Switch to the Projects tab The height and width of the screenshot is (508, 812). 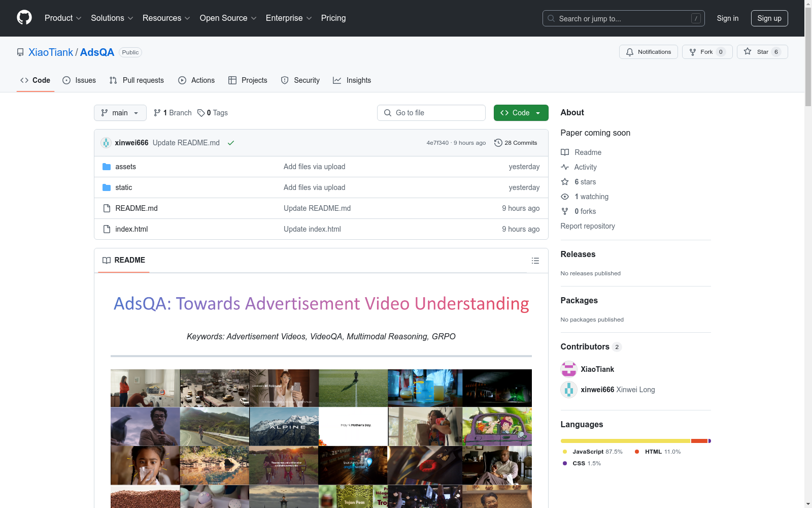pyautogui.click(x=248, y=80)
